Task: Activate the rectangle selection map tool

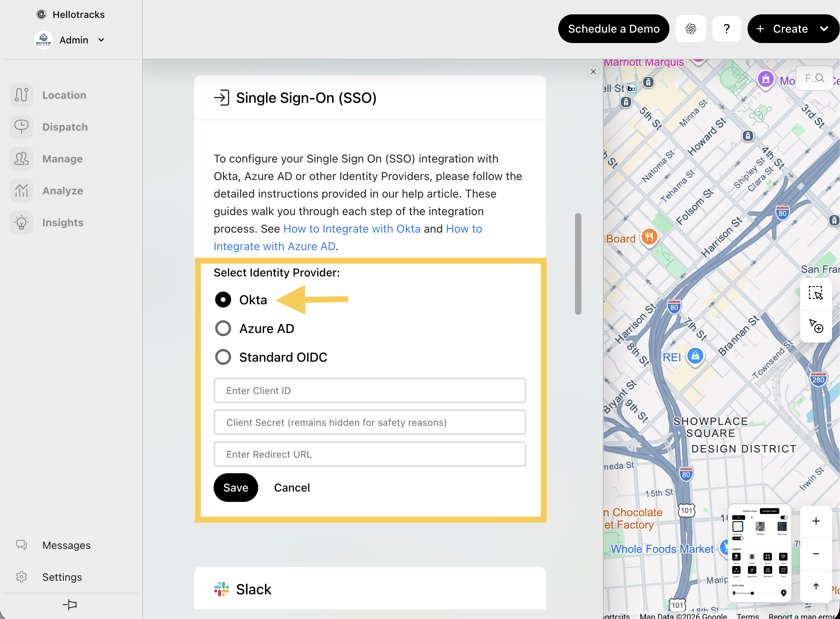Action: (815, 293)
